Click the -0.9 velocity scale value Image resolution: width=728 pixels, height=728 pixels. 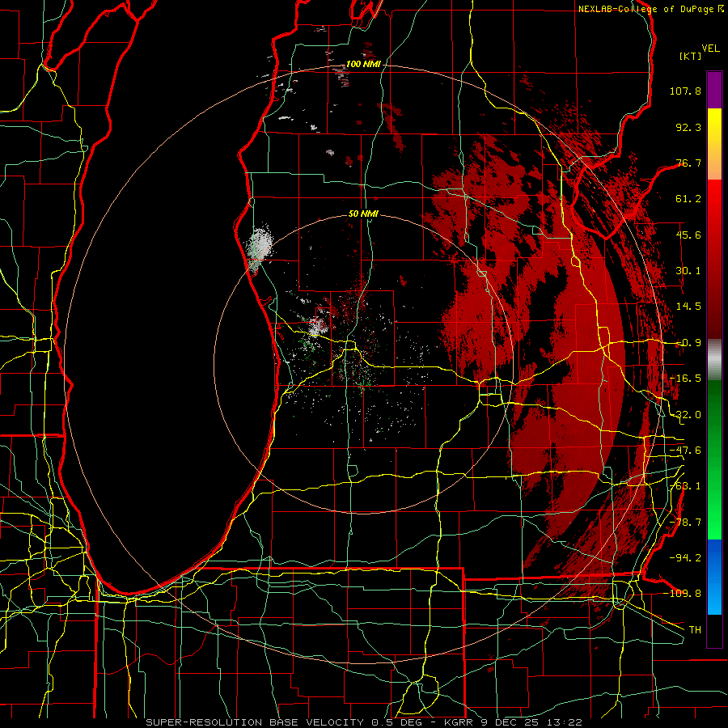[688, 343]
